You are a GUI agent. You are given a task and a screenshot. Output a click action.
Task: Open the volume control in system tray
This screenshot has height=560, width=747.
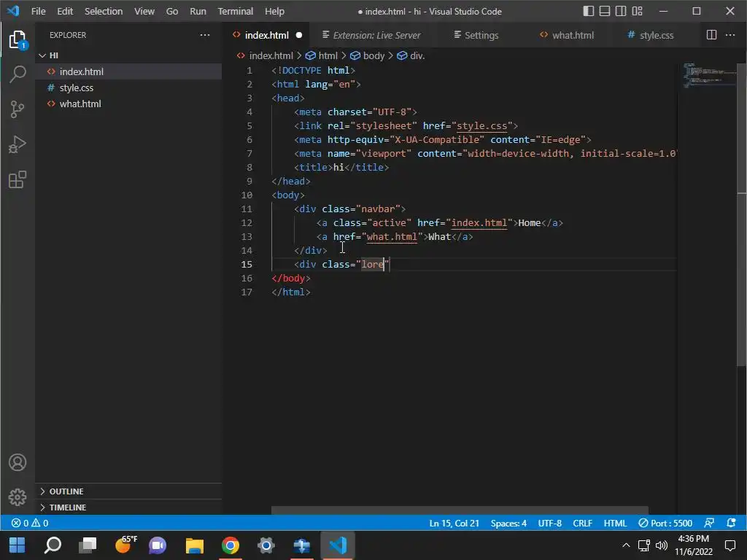[661, 545]
